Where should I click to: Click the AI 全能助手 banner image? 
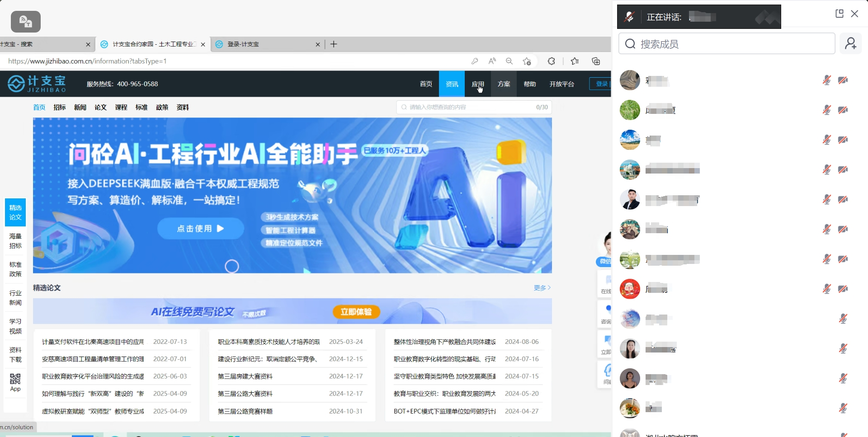click(x=292, y=195)
